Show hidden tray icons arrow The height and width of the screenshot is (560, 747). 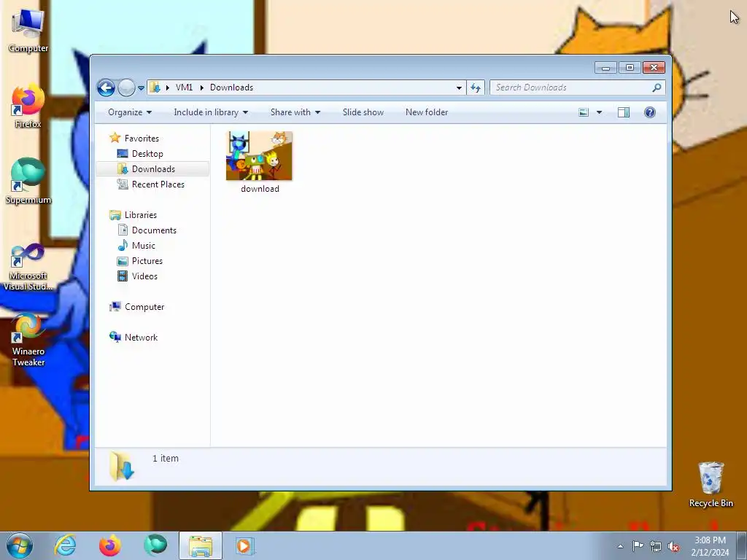tap(620, 546)
